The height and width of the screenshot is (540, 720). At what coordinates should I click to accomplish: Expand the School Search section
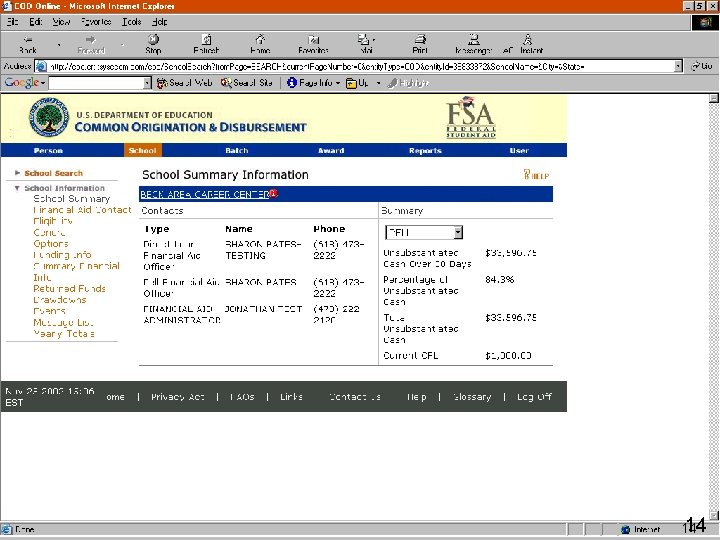tap(54, 173)
